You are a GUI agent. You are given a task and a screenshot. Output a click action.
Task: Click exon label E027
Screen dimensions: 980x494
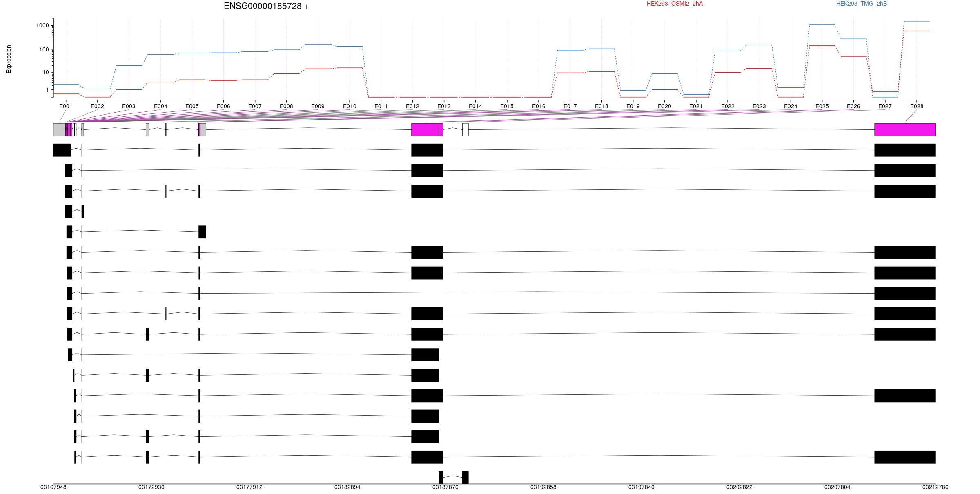point(885,106)
